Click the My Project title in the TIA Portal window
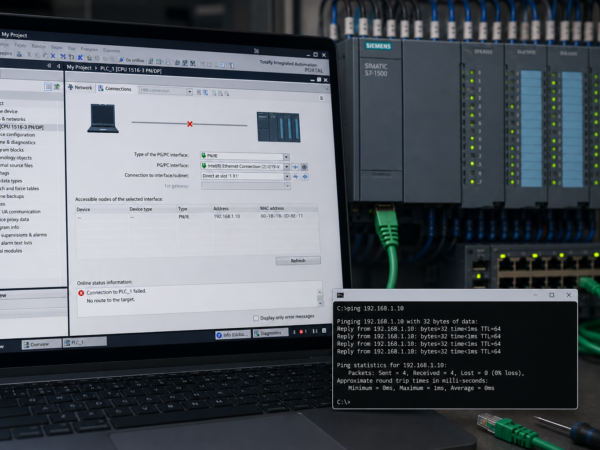This screenshot has width=600, height=450. pyautogui.click(x=14, y=35)
